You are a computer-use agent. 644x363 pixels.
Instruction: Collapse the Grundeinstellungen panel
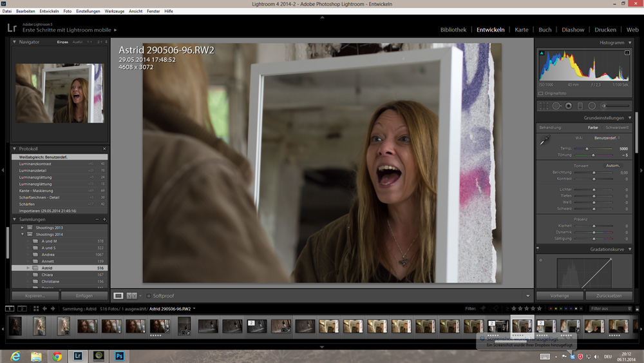tap(630, 118)
